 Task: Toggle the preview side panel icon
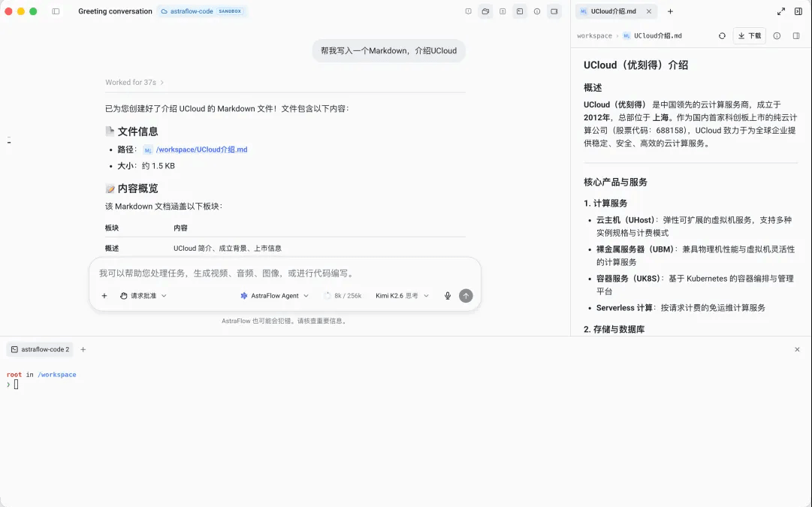click(554, 11)
